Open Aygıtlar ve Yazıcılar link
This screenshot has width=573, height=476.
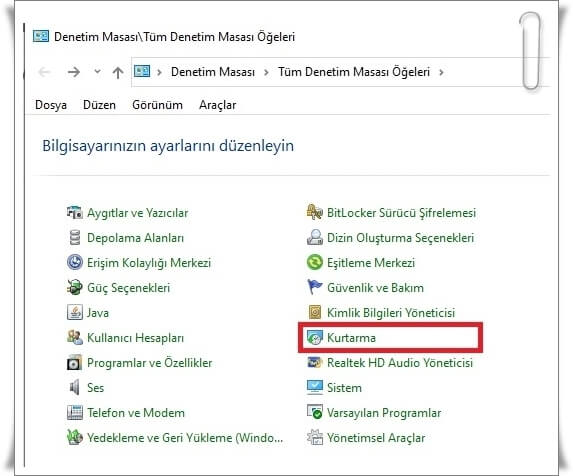(x=137, y=213)
